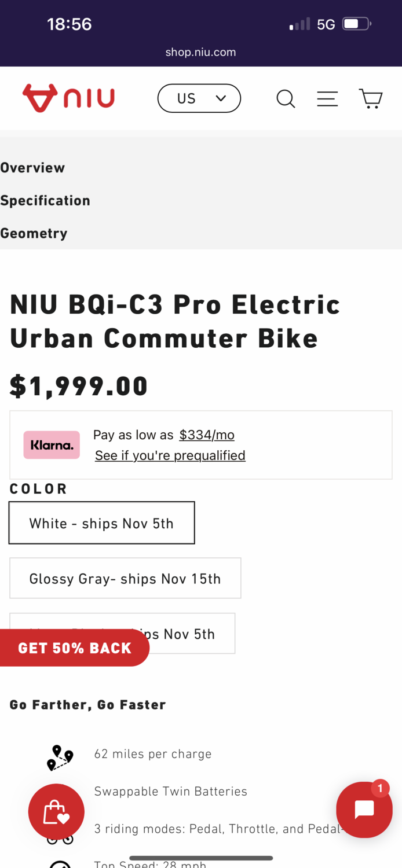Click the chevron in the US selector
The height and width of the screenshot is (868, 402).
coord(221,98)
